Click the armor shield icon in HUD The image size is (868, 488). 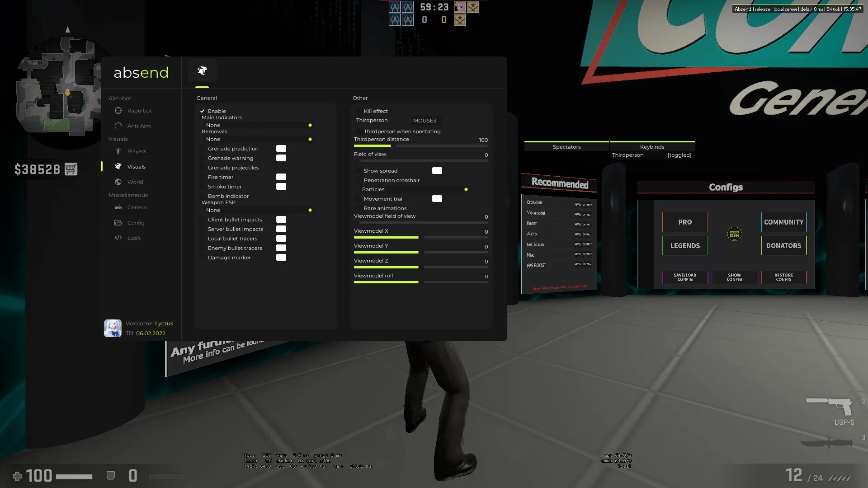coord(110,476)
